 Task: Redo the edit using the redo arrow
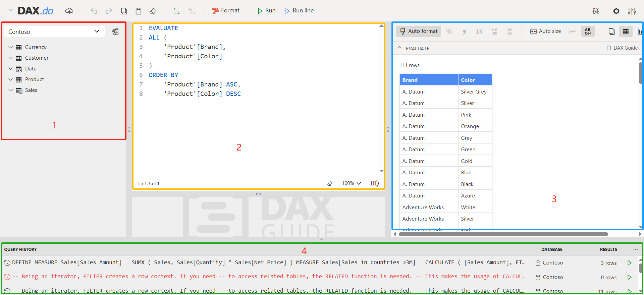pos(109,11)
